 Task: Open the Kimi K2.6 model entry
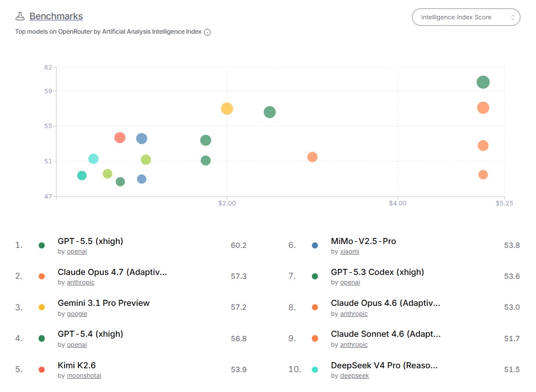click(x=77, y=365)
